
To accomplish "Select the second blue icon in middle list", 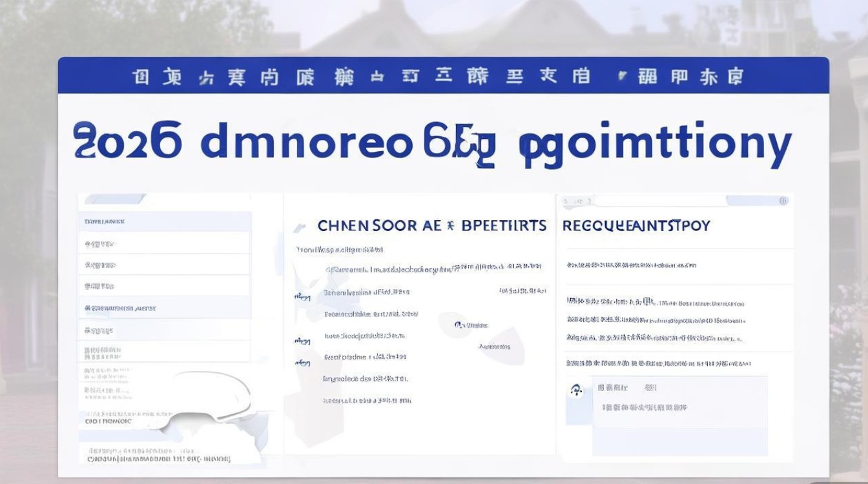I will click(302, 340).
